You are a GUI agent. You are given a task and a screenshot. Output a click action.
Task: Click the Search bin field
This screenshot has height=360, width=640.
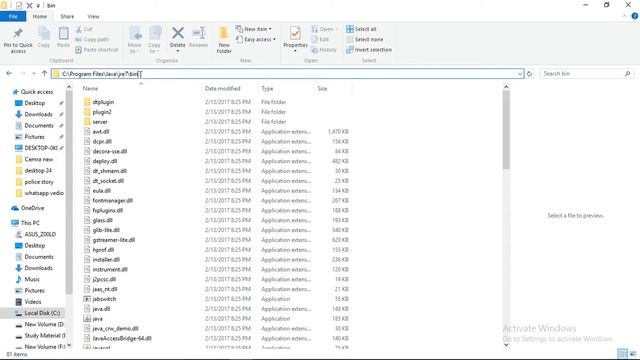(x=587, y=73)
